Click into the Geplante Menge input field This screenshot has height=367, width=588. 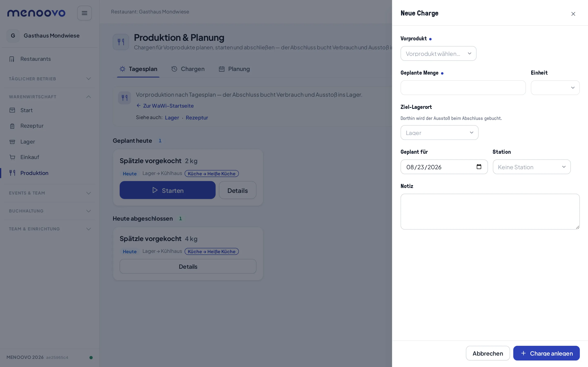click(463, 88)
